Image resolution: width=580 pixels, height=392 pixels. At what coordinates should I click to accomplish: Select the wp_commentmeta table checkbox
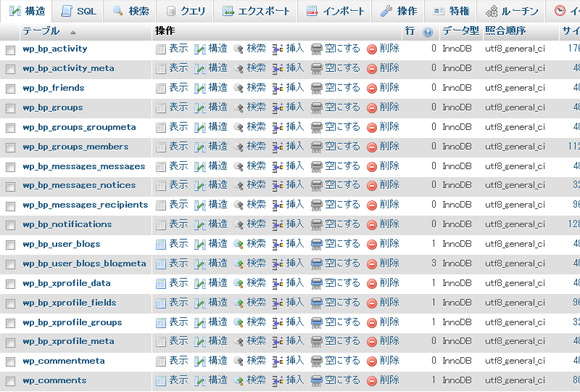click(10, 362)
